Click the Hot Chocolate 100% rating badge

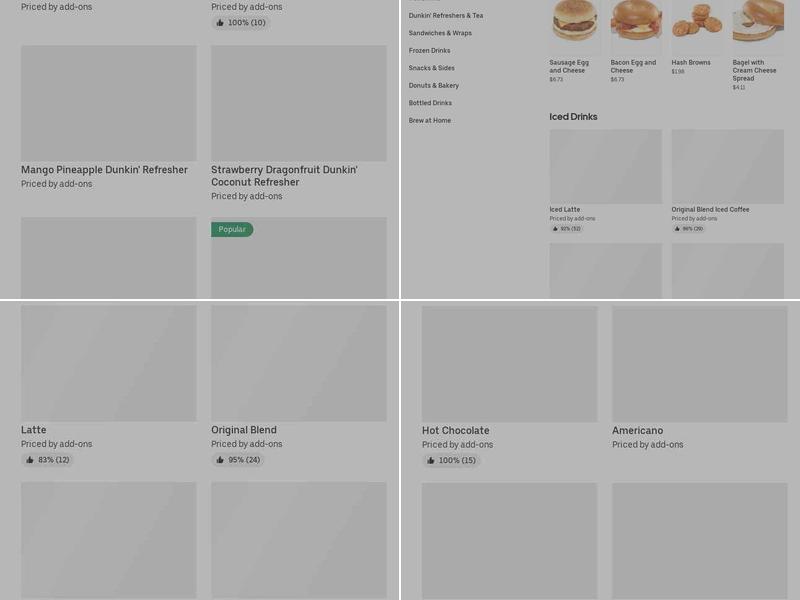click(x=451, y=460)
